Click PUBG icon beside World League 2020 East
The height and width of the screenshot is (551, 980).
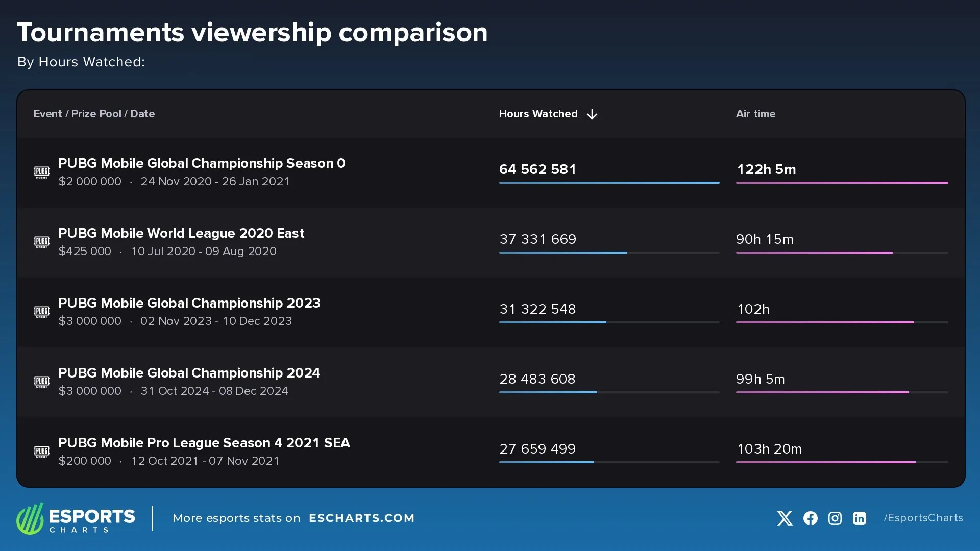42,242
